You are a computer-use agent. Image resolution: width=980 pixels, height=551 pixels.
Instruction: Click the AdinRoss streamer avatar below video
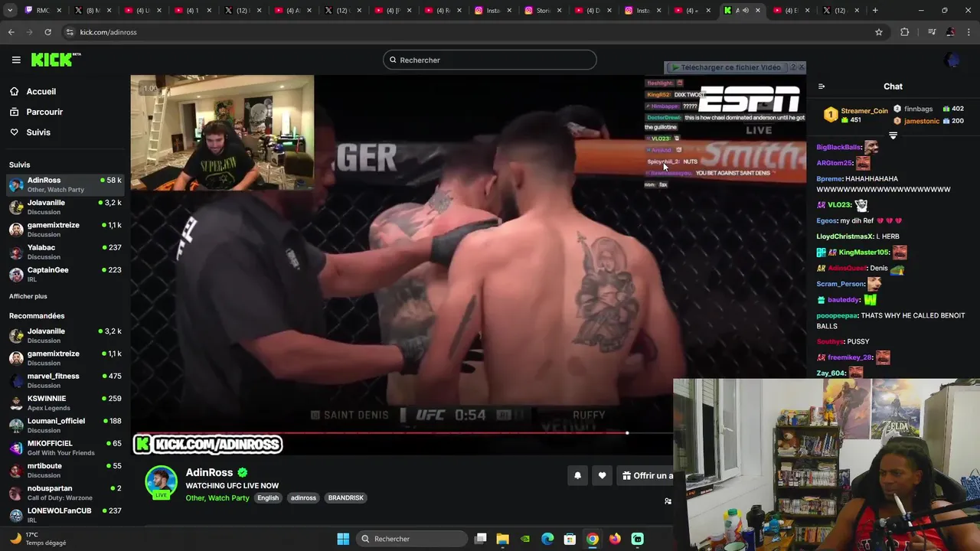(162, 481)
